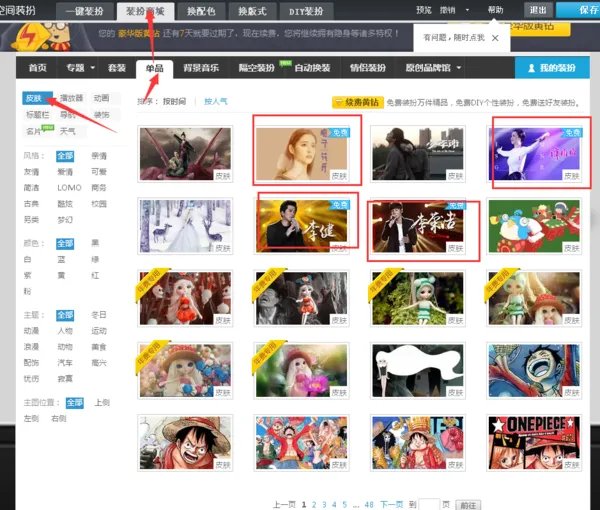This screenshot has width=600, height=510.
Task: Select the 李荣浩 skin thumbnail
Action: [x=423, y=227]
